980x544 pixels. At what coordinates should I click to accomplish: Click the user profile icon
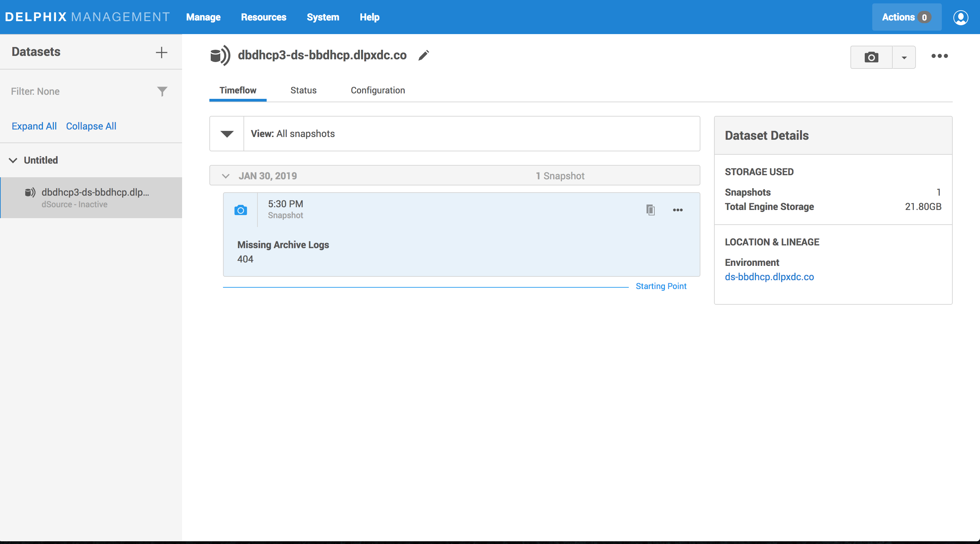960,17
